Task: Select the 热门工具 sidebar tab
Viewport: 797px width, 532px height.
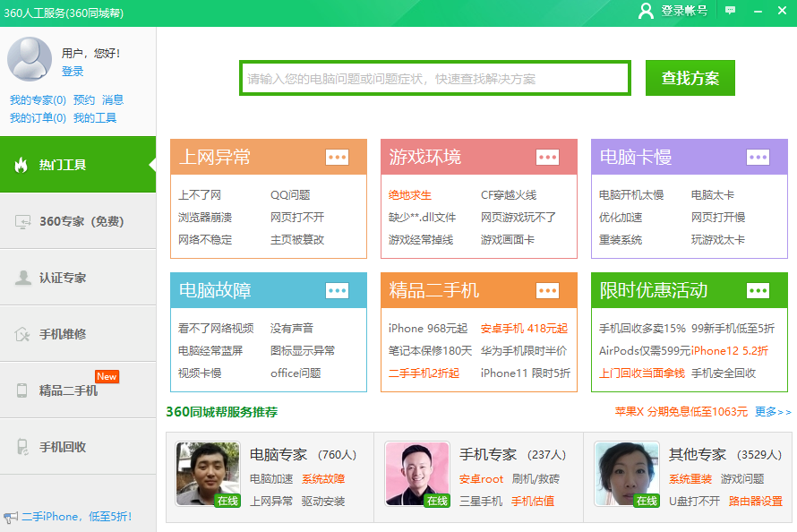Action: pos(78,165)
